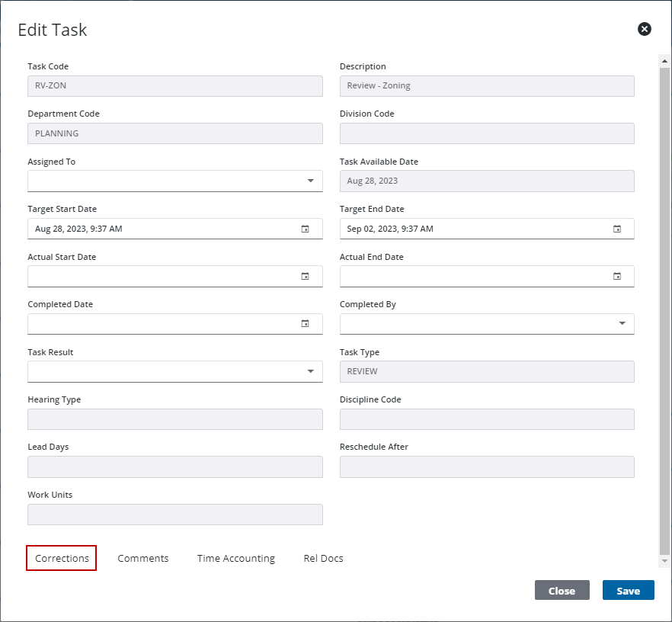Click the Completed Date input field
The height and width of the screenshot is (622, 672).
(152, 323)
